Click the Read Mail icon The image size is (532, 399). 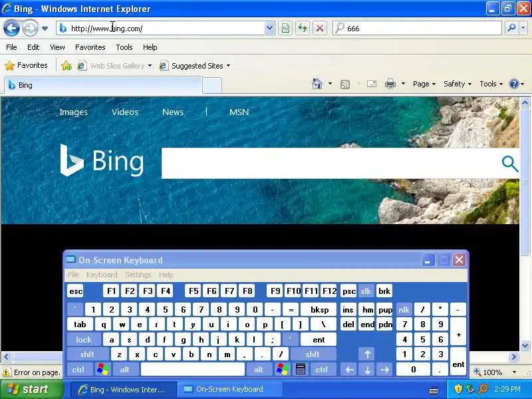click(x=372, y=84)
